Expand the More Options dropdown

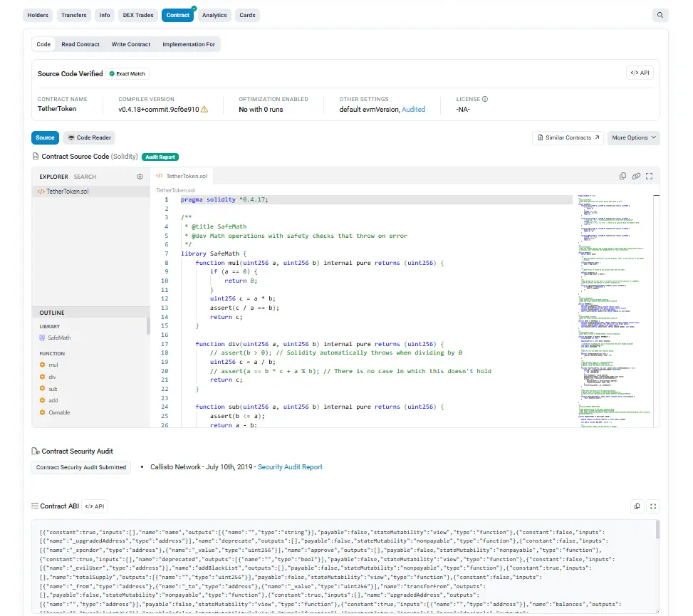coord(633,137)
